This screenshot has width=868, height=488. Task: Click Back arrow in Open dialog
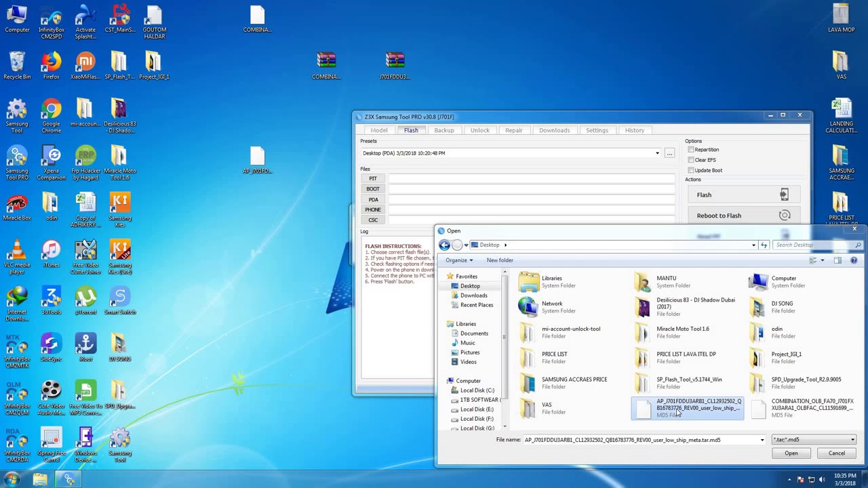pyautogui.click(x=445, y=245)
